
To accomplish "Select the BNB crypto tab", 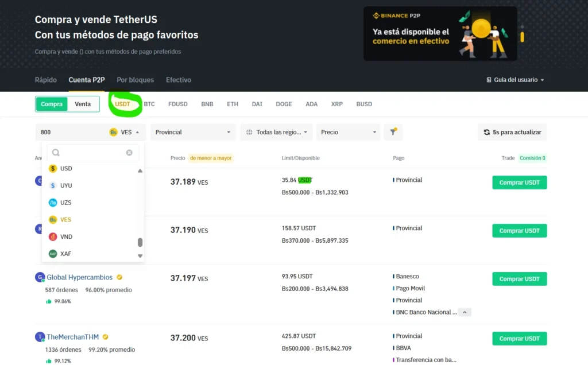I will click(207, 104).
